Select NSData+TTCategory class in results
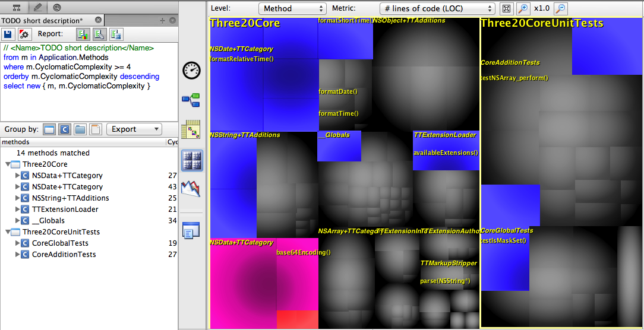Image resolution: width=644 pixels, height=330 pixels. (x=67, y=176)
